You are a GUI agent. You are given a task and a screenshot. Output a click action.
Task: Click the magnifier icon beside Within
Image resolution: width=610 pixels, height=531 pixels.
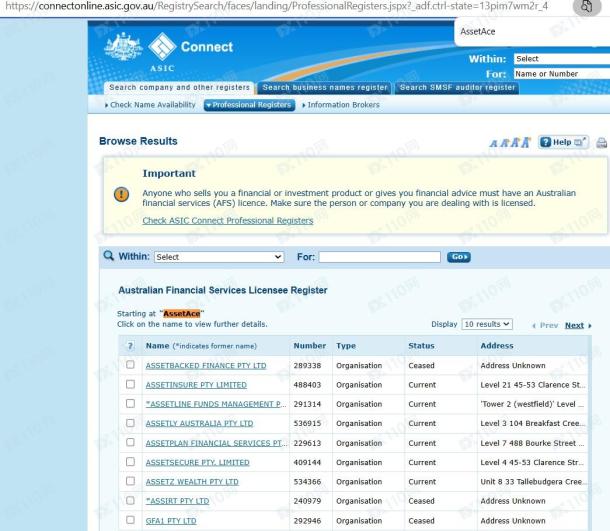[109, 256]
